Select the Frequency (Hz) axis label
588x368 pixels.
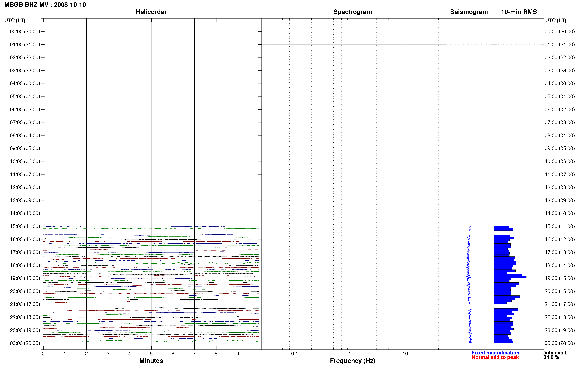point(352,361)
